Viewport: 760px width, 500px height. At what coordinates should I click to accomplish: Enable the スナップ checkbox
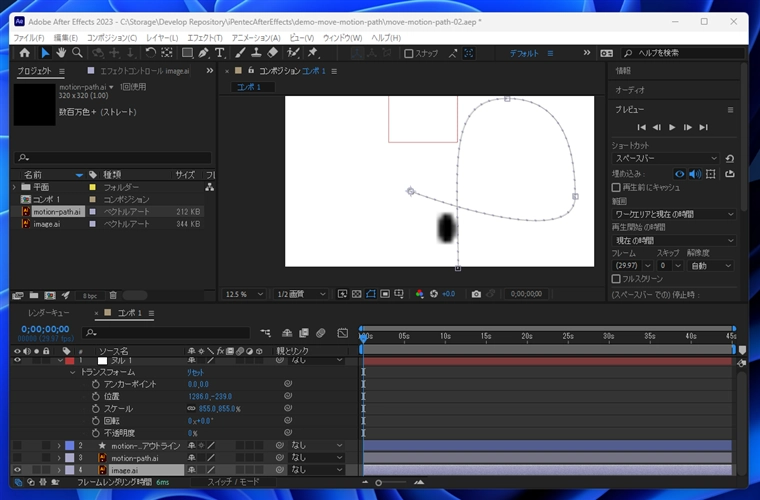pyautogui.click(x=409, y=54)
